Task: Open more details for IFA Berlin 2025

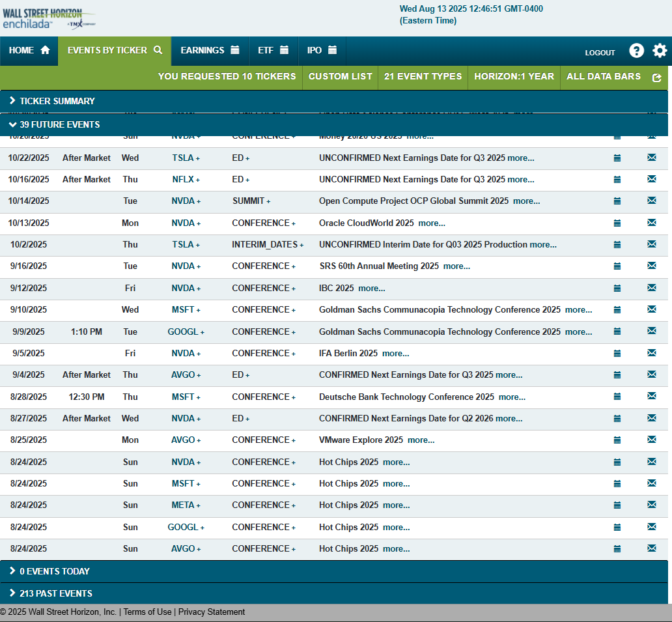Action: coord(395,354)
